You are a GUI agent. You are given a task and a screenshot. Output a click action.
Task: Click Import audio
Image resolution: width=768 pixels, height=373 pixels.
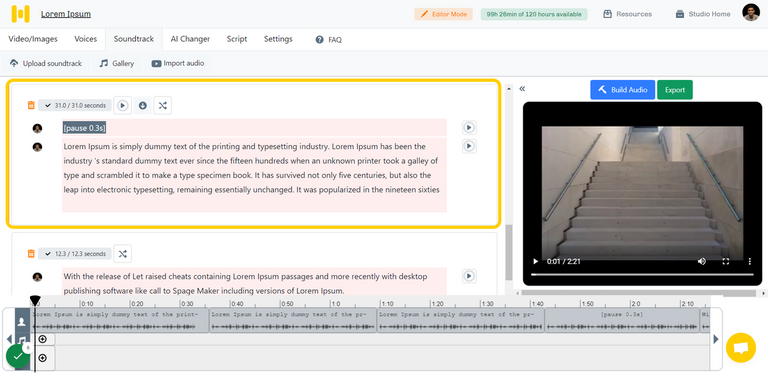coord(178,64)
